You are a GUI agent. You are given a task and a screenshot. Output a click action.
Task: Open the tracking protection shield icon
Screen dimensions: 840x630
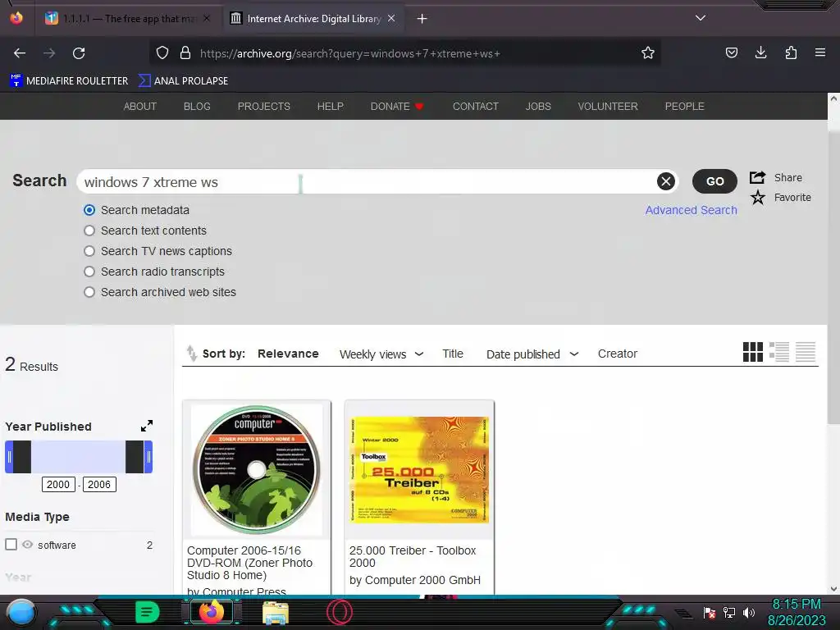pyautogui.click(x=162, y=52)
